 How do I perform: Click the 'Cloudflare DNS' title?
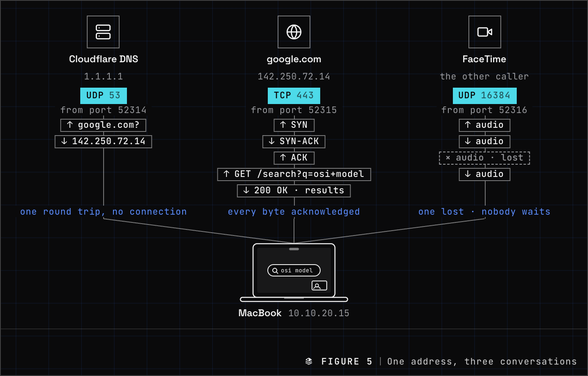[x=104, y=59]
